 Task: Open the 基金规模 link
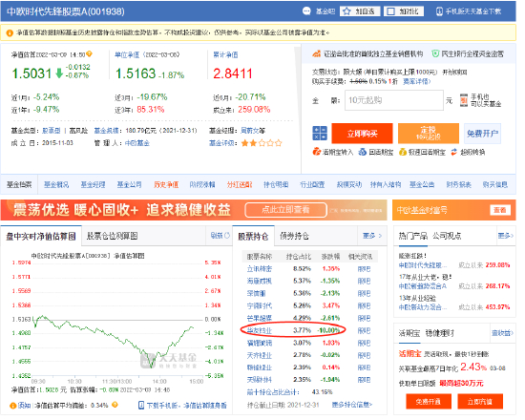click(107, 131)
